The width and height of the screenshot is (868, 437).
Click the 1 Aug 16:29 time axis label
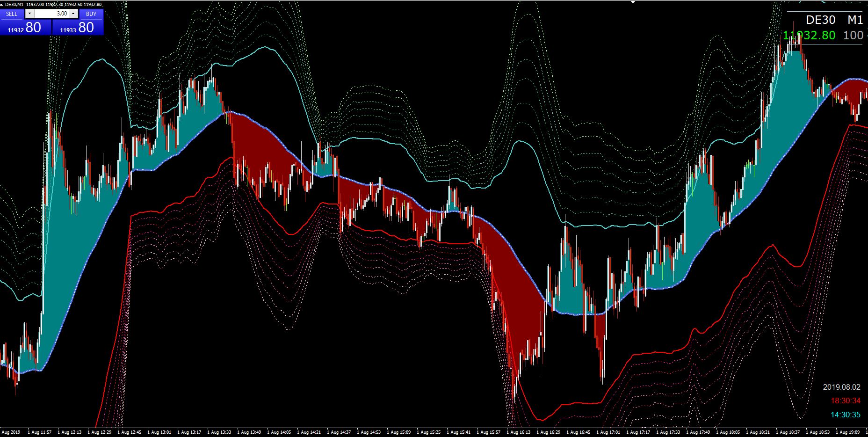click(x=548, y=432)
